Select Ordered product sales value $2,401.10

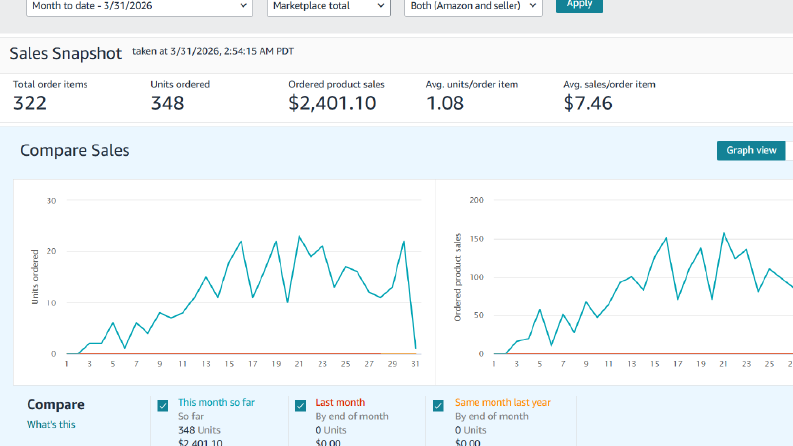tap(332, 103)
